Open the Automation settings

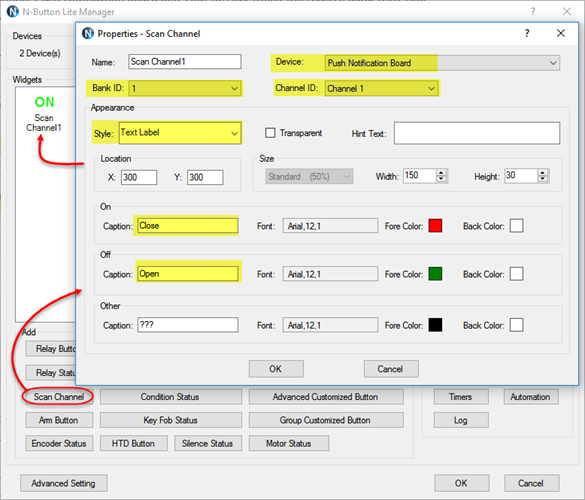[531, 397]
